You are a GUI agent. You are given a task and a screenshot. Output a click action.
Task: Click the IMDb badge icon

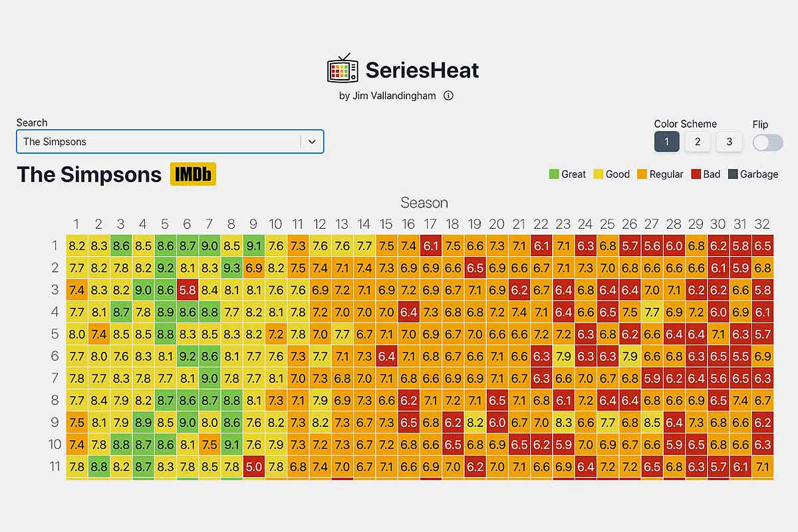(193, 174)
